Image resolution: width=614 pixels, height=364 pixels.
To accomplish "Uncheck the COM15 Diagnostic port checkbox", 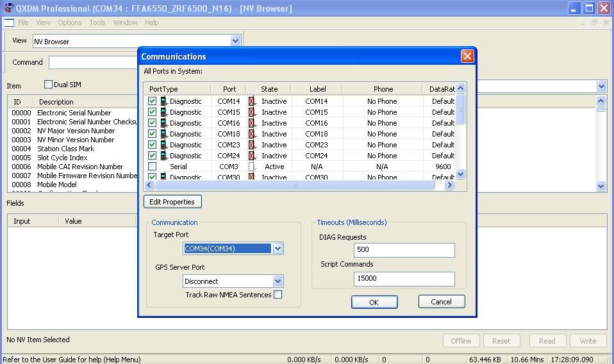I will [152, 112].
